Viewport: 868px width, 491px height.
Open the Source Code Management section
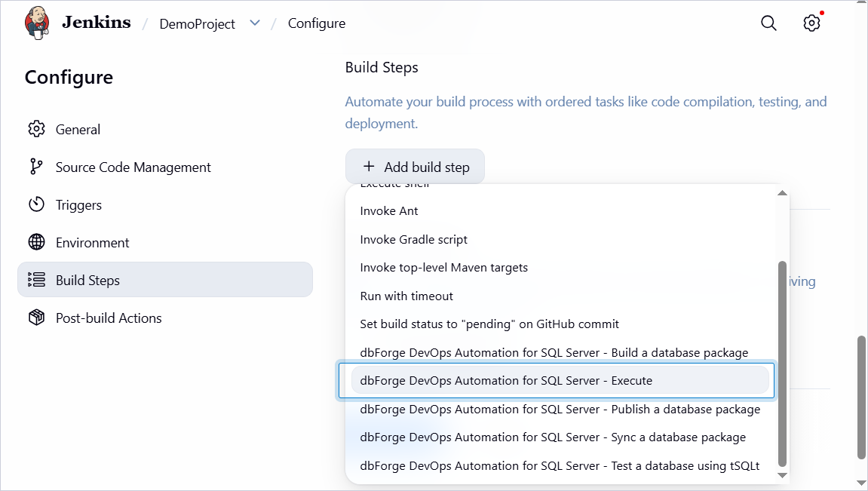pos(165,167)
